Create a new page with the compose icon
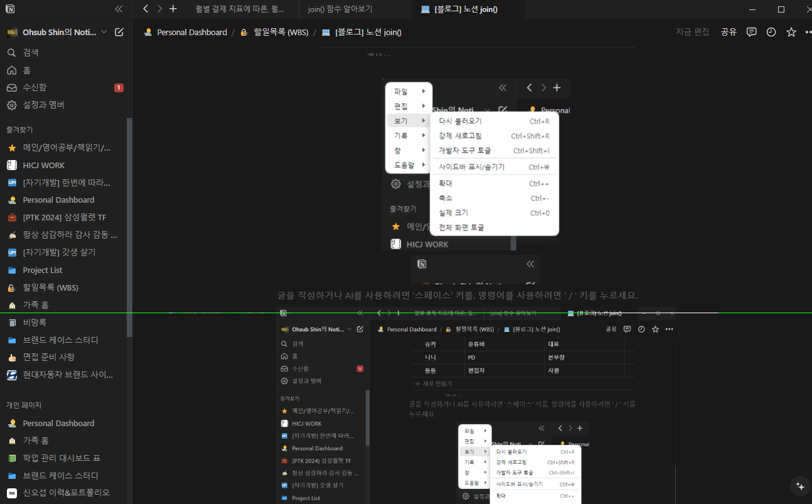 click(119, 32)
